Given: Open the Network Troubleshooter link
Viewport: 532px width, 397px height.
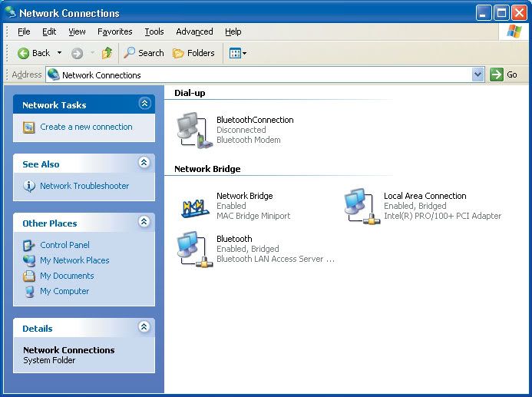Looking at the screenshot, I should [84, 186].
